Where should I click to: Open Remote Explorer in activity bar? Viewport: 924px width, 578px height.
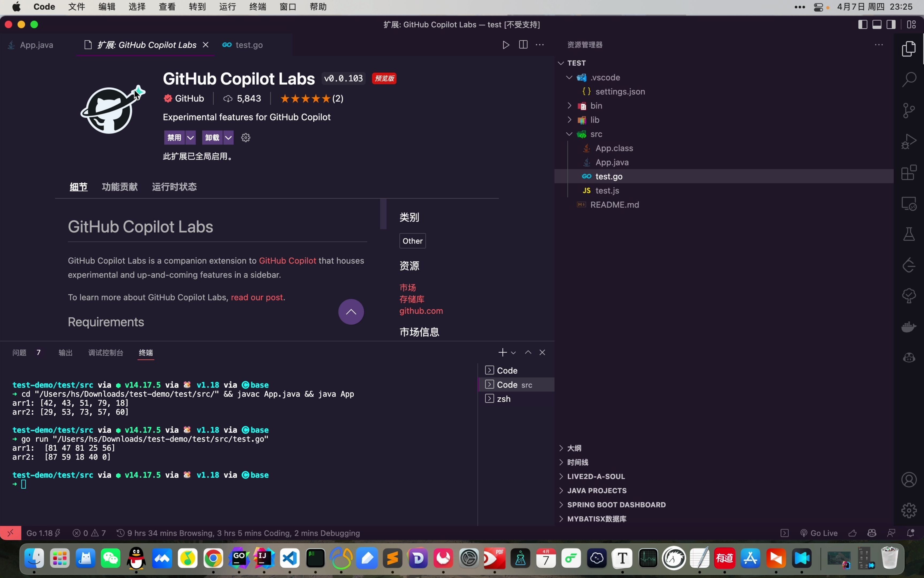[909, 204]
